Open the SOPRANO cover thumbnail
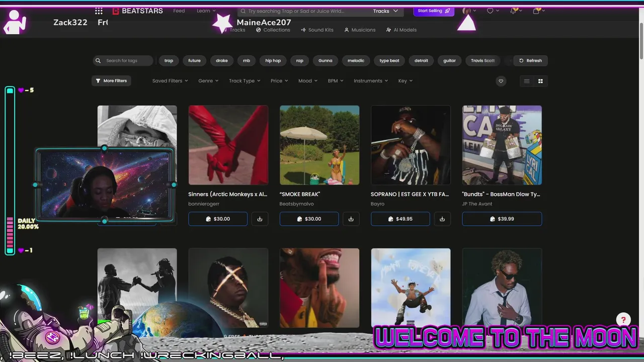Screen dimensions: 644x362 (411, 145)
